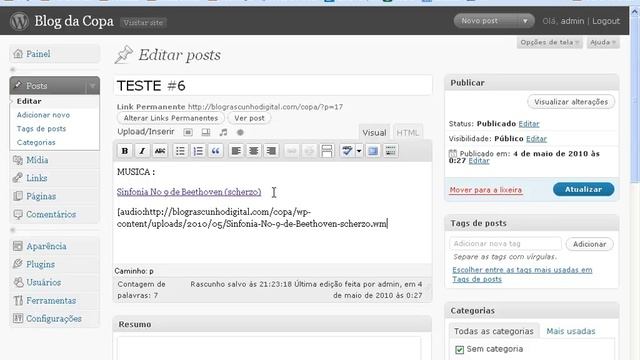The width and height of the screenshot is (640, 360).
Task: Open the admin profile link
Action: click(572, 21)
